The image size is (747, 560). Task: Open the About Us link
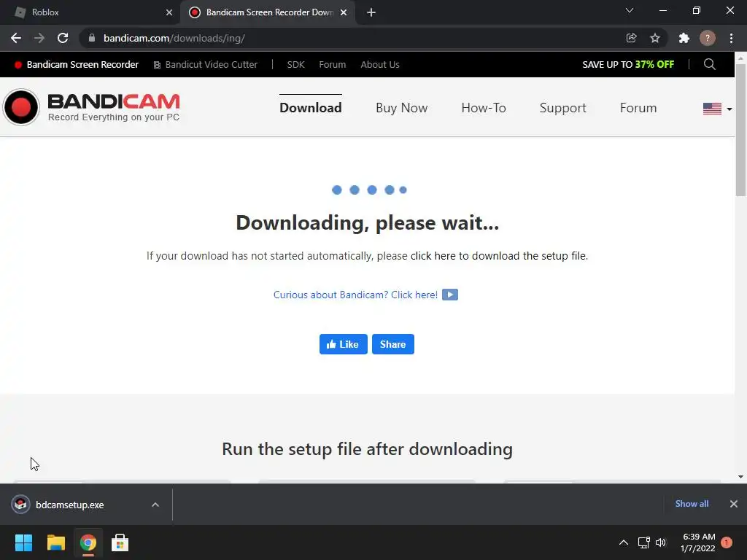380,65
